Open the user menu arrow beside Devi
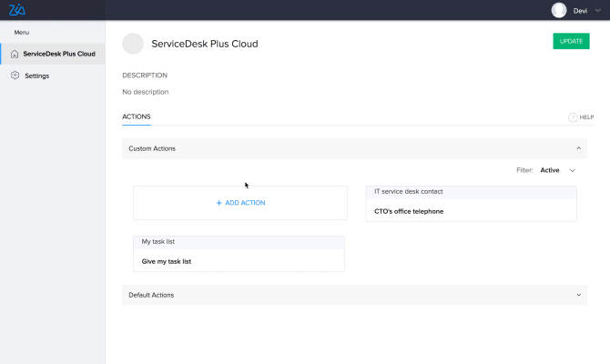The width and height of the screenshot is (610, 364). (597, 10)
